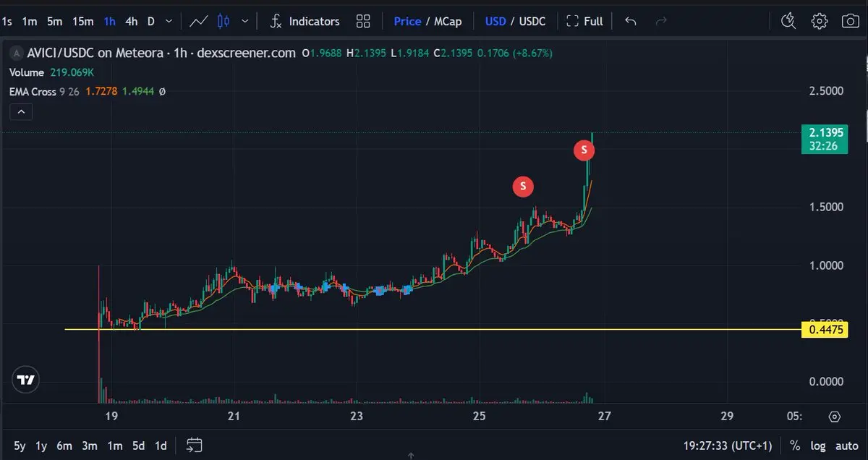Screen dimensions: 868x460
Task: Click the lower S sell marker
Action: pyautogui.click(x=523, y=187)
